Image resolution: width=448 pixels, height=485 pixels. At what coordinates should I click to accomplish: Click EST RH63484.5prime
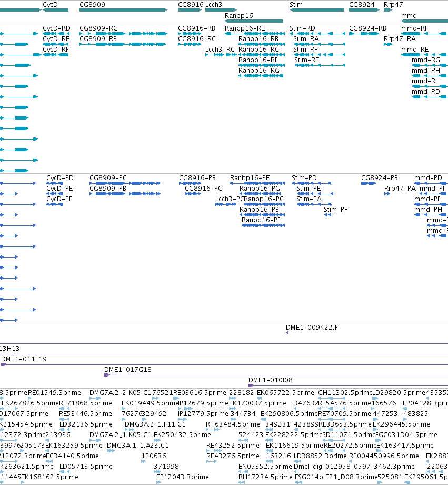[x=233, y=424]
